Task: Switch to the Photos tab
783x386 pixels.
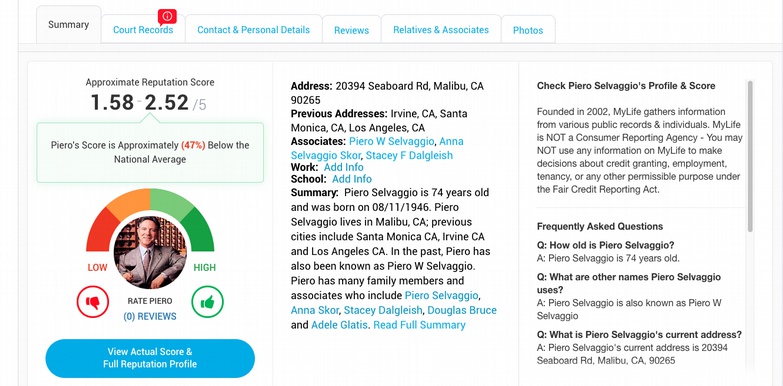Action: coord(528,30)
